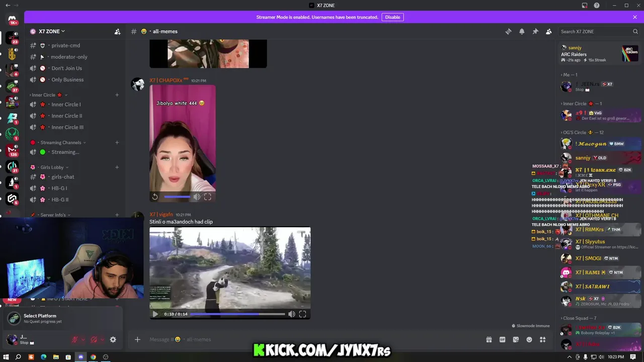This screenshot has width=644, height=362.
Task: Open the inbox icon in title bar
Action: 585,6
